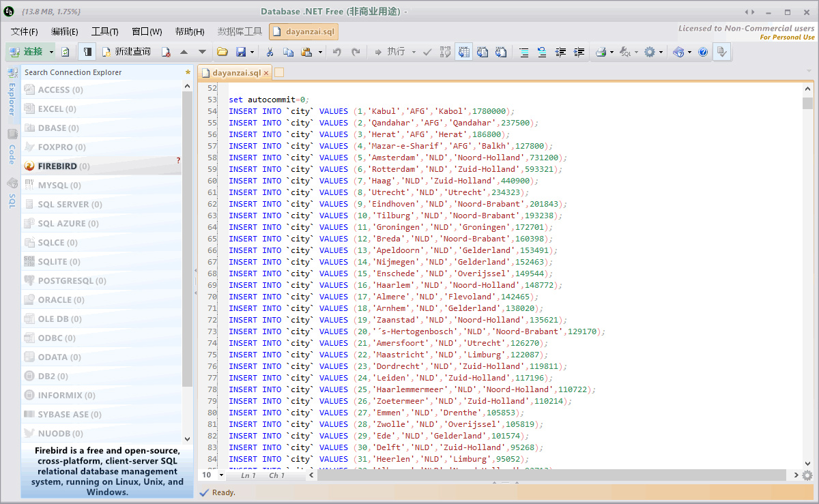
Task: Click the blue Help question-mark icon
Action: 703,52
